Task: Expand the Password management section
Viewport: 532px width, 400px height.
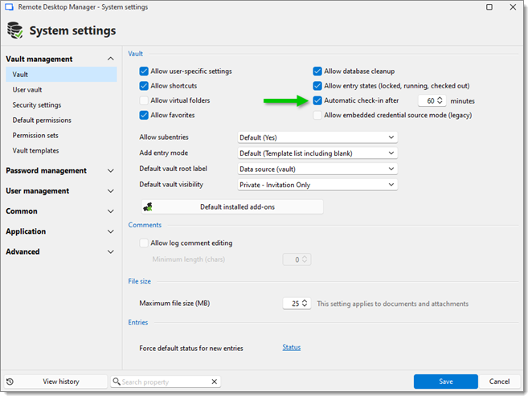Action: 110,170
